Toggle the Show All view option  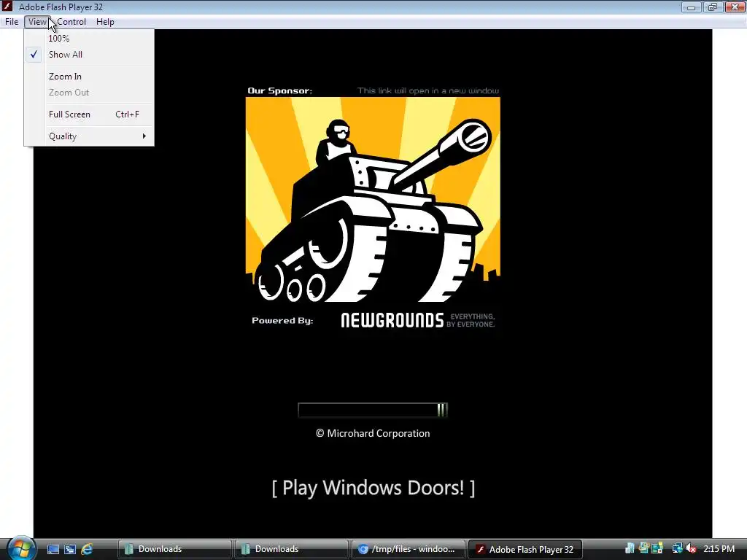pos(89,55)
